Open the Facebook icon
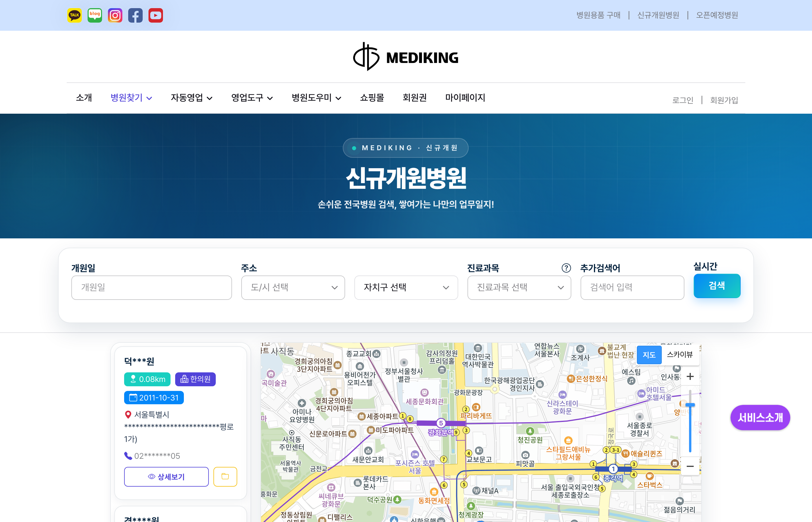This screenshot has width=812, height=522. (x=135, y=15)
